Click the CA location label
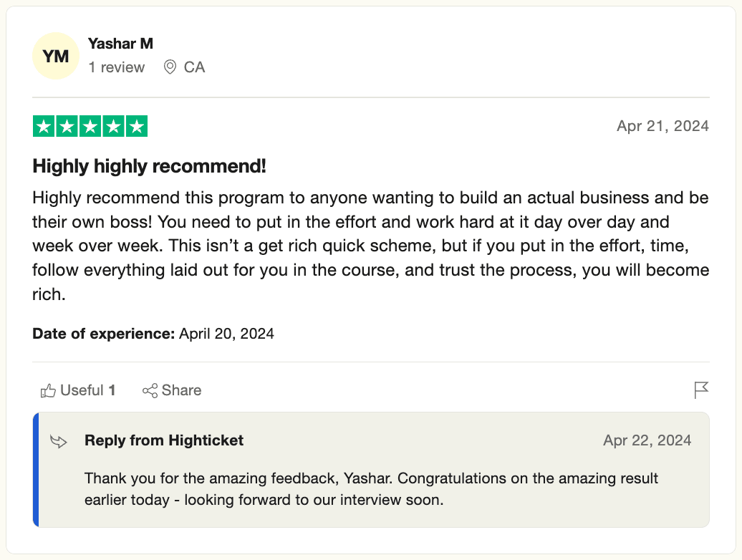The image size is (742, 560). point(194,67)
